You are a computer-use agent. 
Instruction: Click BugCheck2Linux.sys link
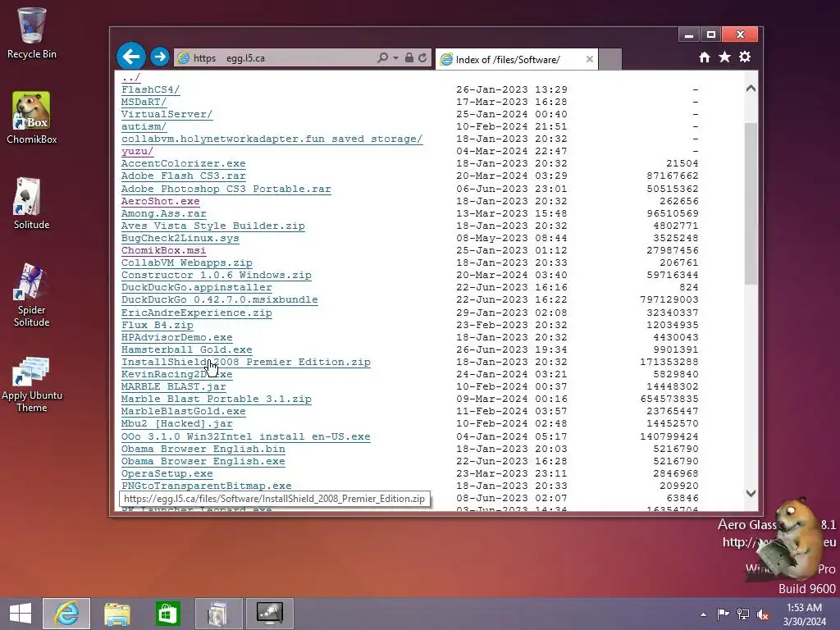pos(180,239)
